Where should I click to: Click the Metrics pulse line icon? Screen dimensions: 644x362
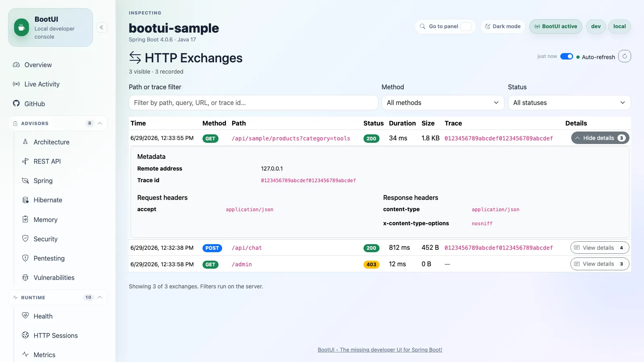[x=25, y=354]
